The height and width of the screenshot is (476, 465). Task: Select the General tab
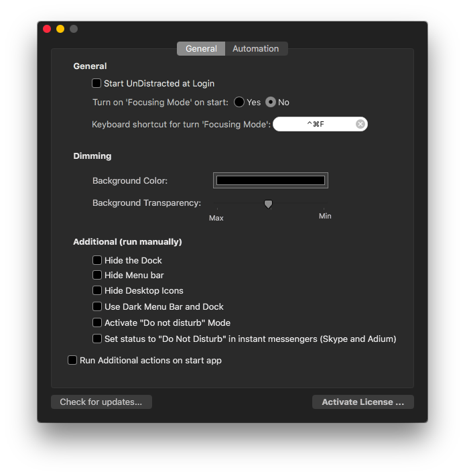pyautogui.click(x=201, y=49)
